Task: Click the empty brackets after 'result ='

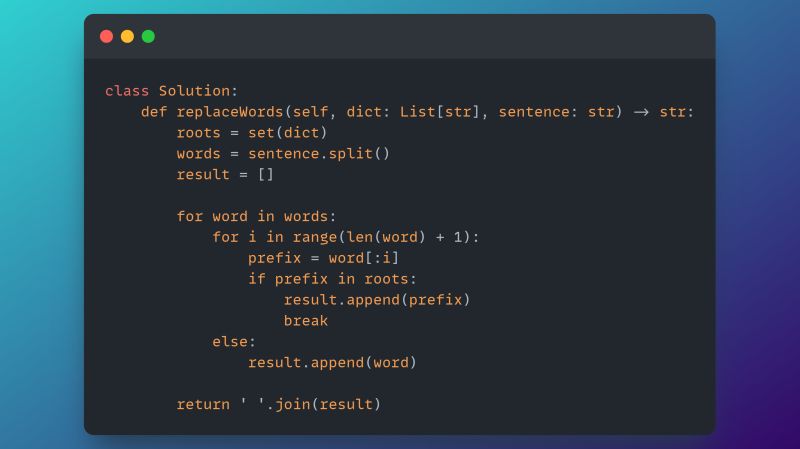Action: click(265, 174)
